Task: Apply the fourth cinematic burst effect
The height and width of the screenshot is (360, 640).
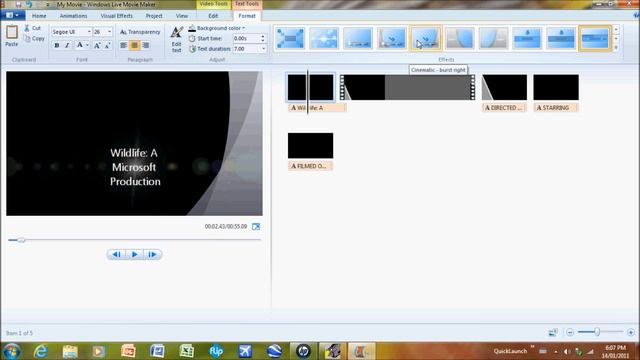Action: [x=392, y=38]
